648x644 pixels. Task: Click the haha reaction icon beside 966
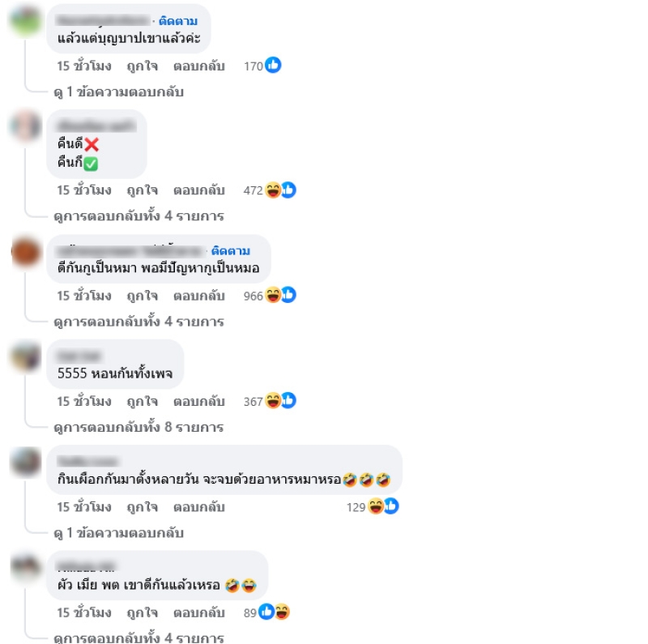pos(273,295)
